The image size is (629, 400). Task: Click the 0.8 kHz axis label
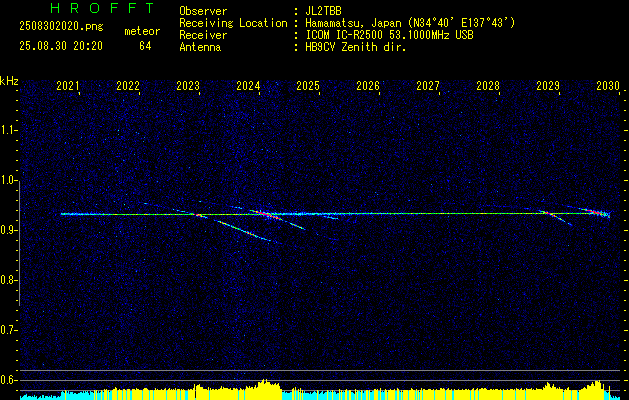pos(9,280)
